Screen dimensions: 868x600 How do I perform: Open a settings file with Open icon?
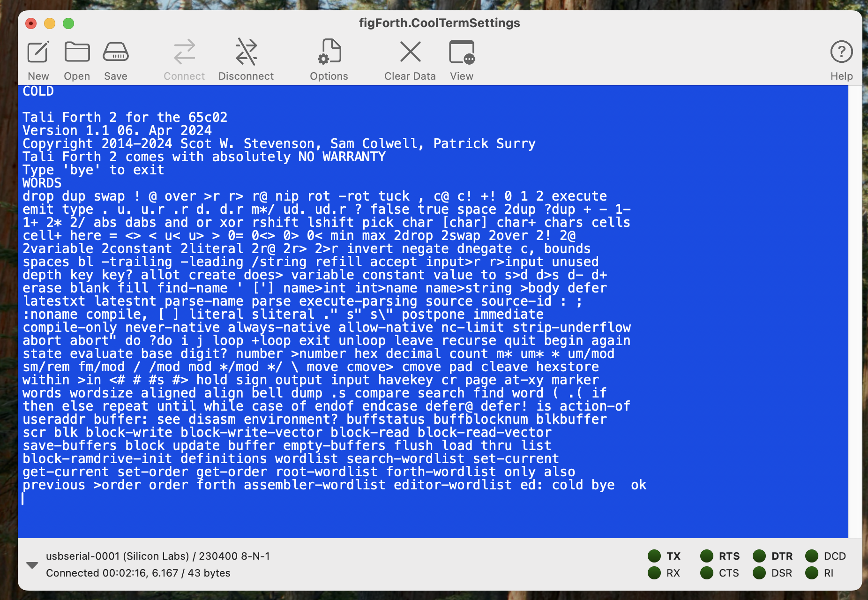click(77, 52)
